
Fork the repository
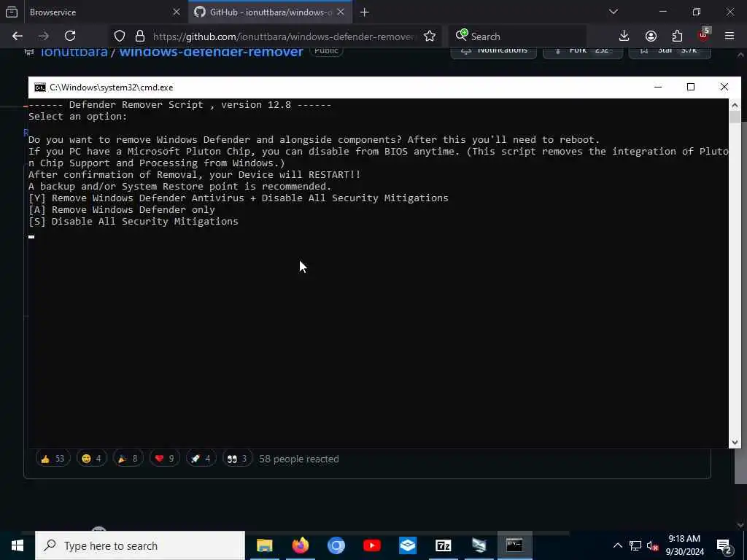tap(582, 52)
